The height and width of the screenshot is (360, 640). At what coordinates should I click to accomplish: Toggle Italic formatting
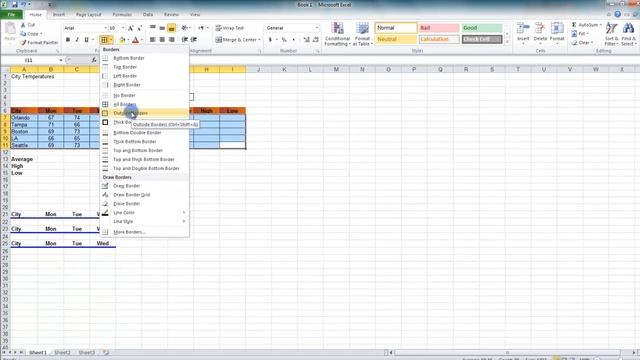coord(77,40)
